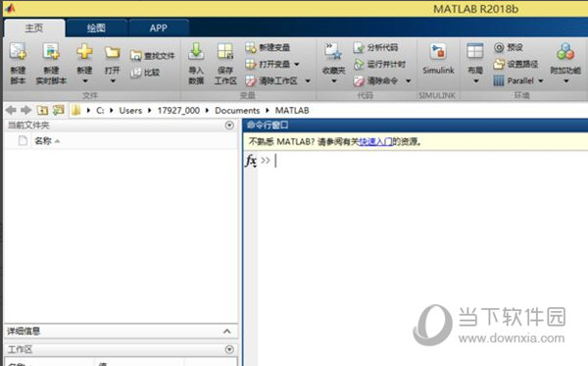Click Users in the address path
The height and width of the screenshot is (366, 588).
pos(130,110)
